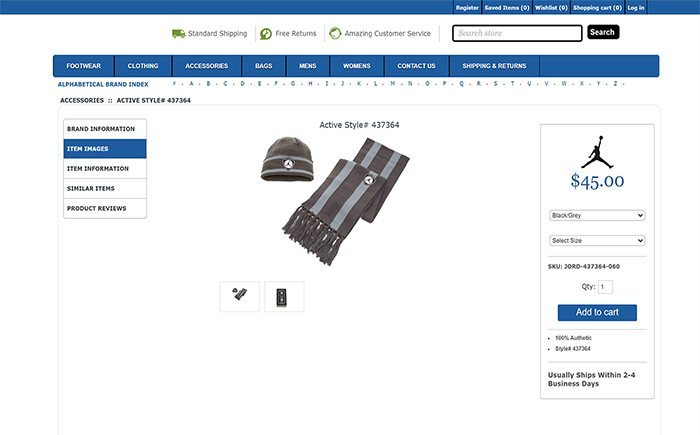Click the Standard Shipping truck icon
This screenshot has height=435, width=700.
(x=179, y=33)
